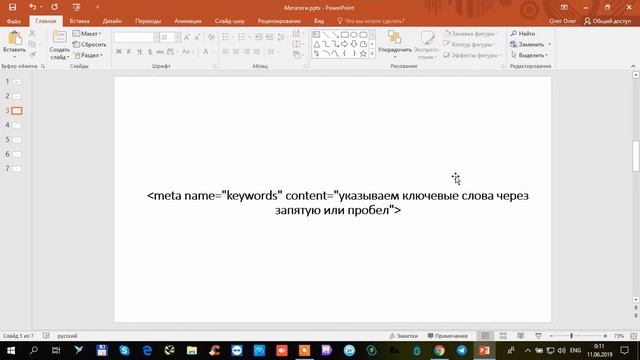Open customize quick access toolbar dropdown
This screenshot has height=360, width=640.
pyautogui.click(x=97, y=7)
